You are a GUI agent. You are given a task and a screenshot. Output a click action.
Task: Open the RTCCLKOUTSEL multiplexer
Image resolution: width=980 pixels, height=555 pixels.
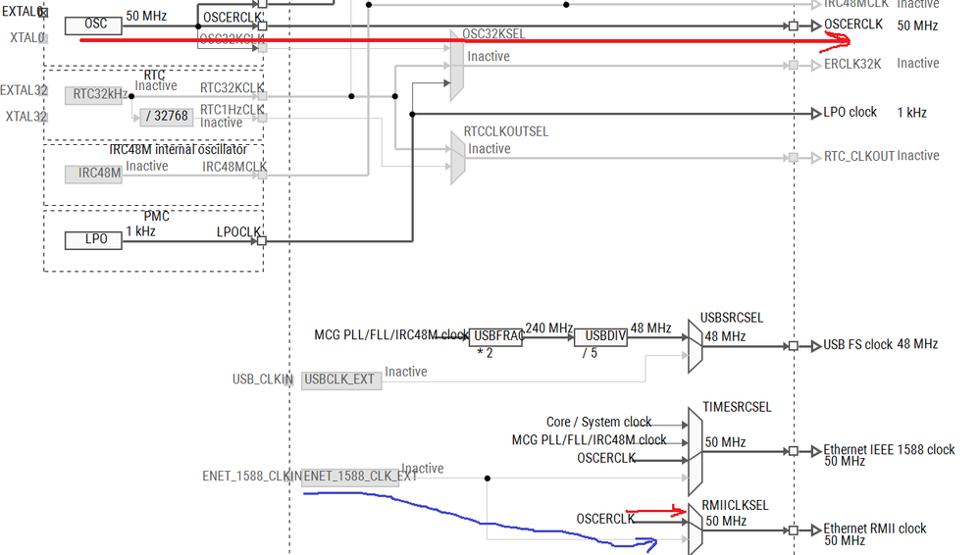click(x=457, y=158)
